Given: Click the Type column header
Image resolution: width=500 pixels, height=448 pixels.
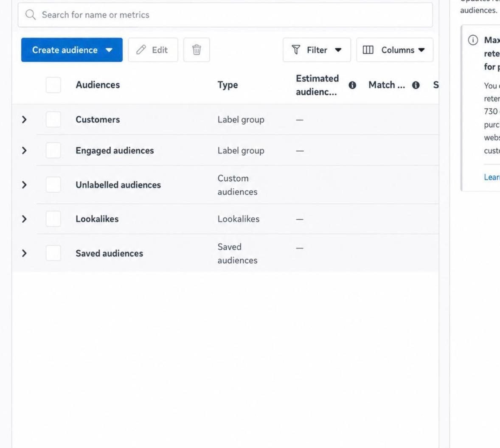Looking at the screenshot, I should coord(228,85).
